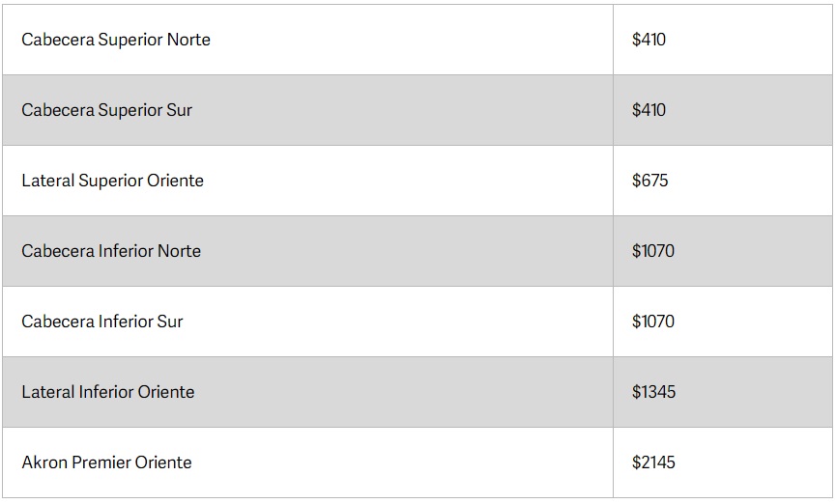
Task: Select the $410 price for Cabecera Superior Norte
Action: point(649,40)
